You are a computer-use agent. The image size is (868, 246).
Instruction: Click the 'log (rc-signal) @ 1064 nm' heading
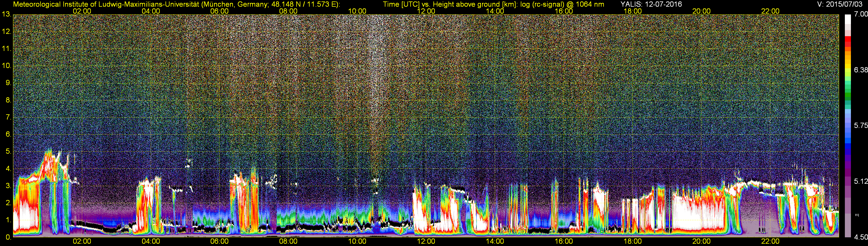[562, 4]
